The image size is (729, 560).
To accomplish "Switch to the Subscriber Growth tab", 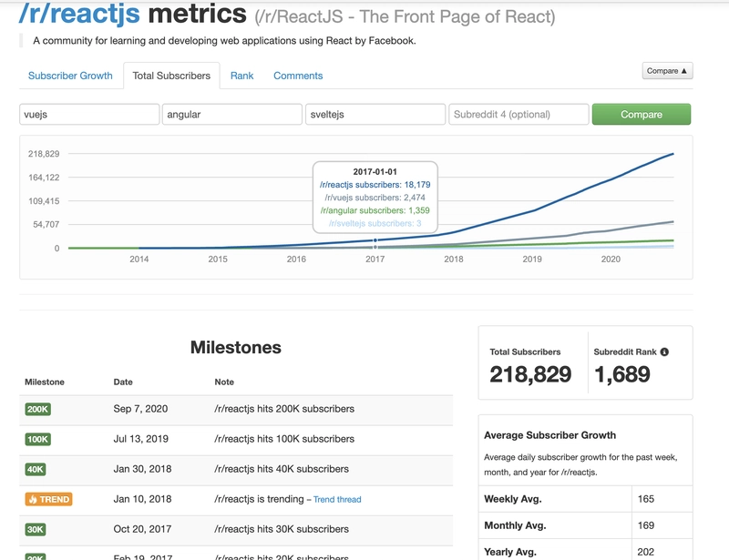I will [x=70, y=76].
